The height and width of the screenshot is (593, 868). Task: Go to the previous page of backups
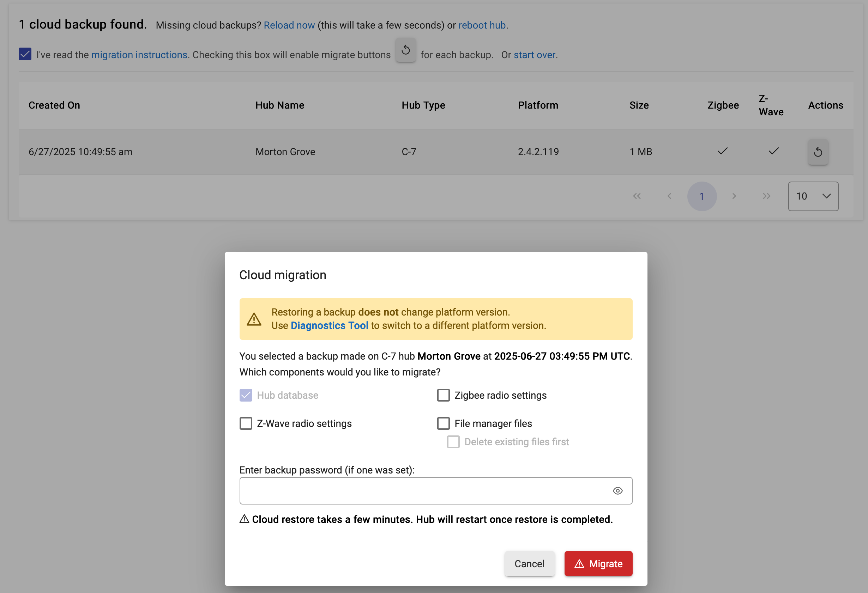point(669,196)
